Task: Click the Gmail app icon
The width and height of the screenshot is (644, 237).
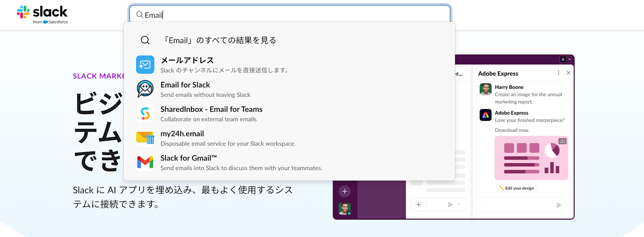Action: [x=145, y=162]
